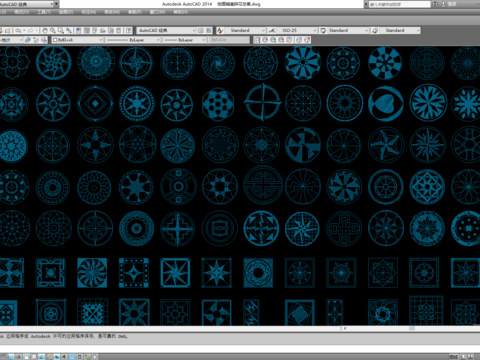Click the Layer States Manager icon
Screen dimensions: 480x360
(44, 40)
